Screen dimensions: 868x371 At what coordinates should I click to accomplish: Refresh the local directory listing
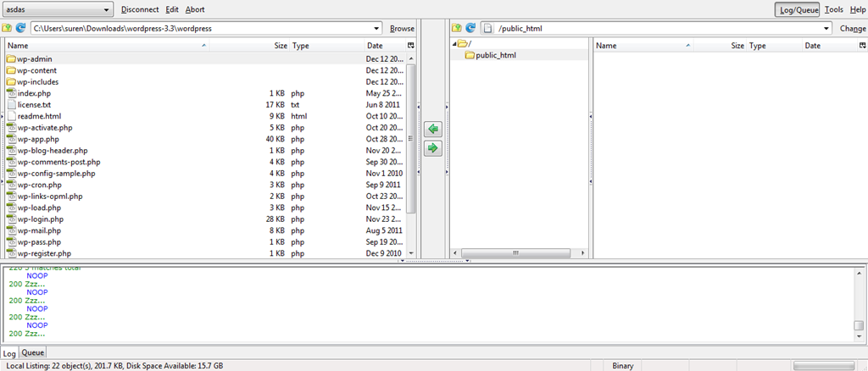[20, 28]
